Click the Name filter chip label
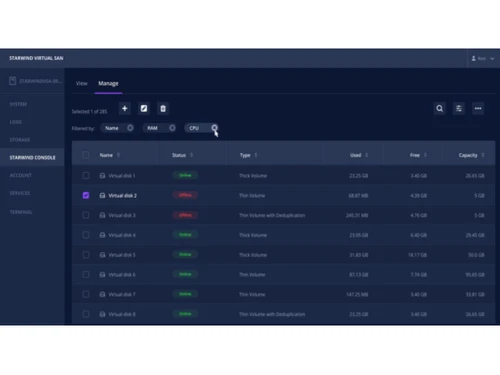The height and width of the screenshot is (375, 500). click(112, 128)
